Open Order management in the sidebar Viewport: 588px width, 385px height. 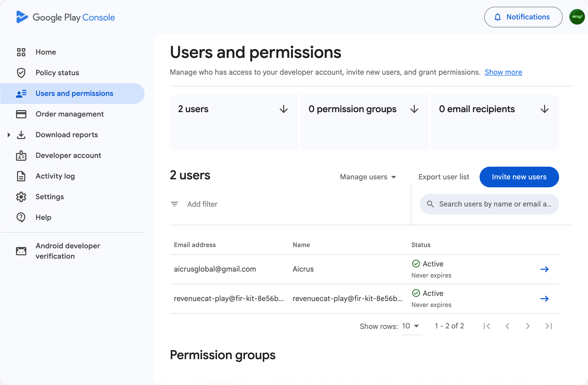point(72,114)
